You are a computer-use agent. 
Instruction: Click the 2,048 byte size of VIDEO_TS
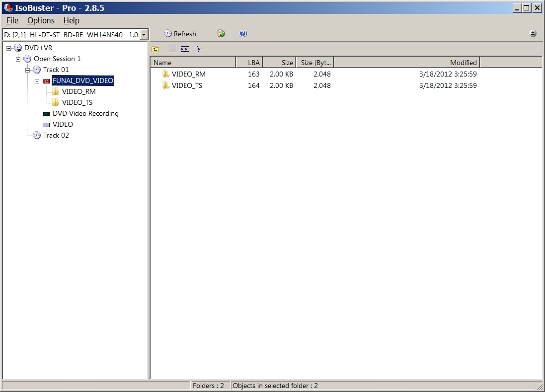(322, 85)
